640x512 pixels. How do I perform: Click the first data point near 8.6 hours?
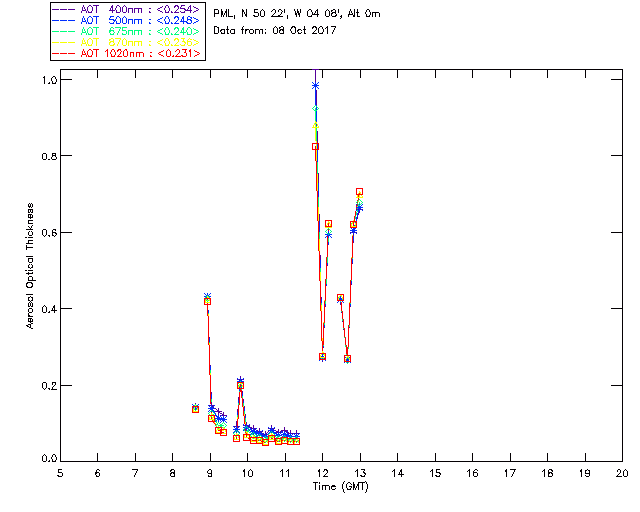coord(196,409)
